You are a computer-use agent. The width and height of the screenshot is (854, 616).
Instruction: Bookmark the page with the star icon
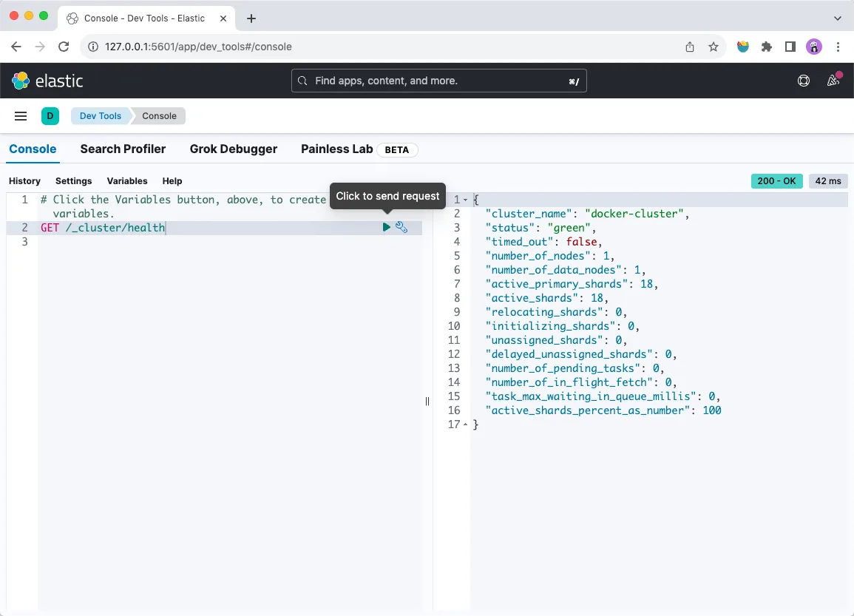click(714, 46)
